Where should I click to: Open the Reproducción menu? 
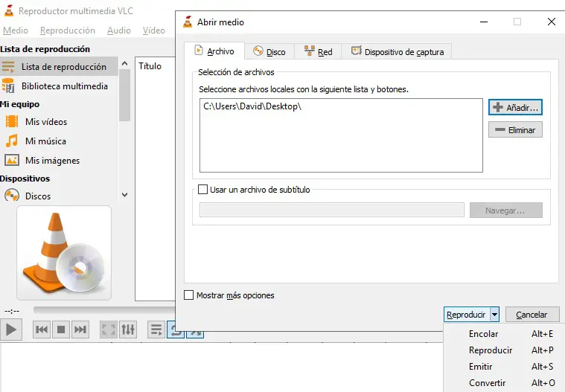coord(68,30)
